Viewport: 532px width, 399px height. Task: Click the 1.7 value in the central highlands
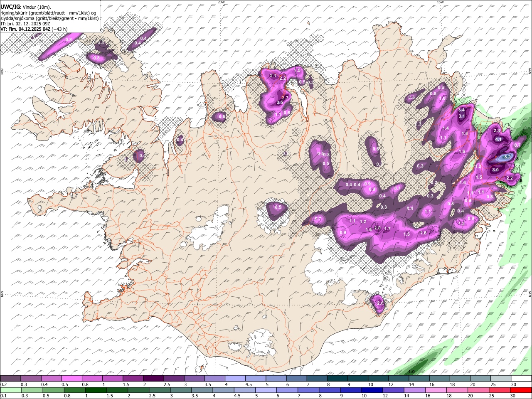pos(387,229)
